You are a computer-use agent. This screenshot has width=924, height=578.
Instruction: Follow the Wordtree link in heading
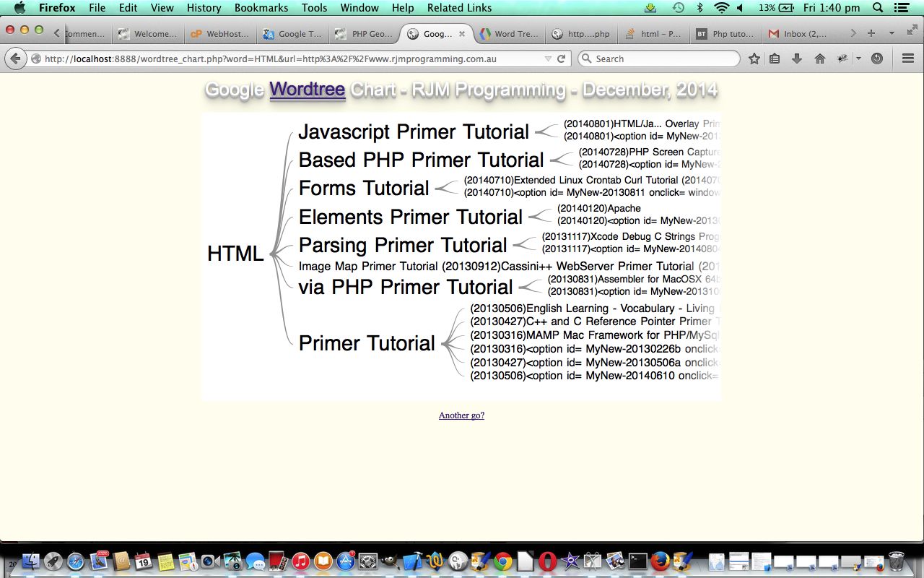pyautogui.click(x=307, y=89)
